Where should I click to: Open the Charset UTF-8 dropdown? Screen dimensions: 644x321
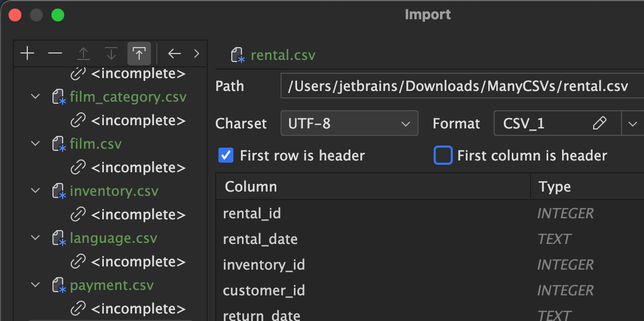point(349,124)
